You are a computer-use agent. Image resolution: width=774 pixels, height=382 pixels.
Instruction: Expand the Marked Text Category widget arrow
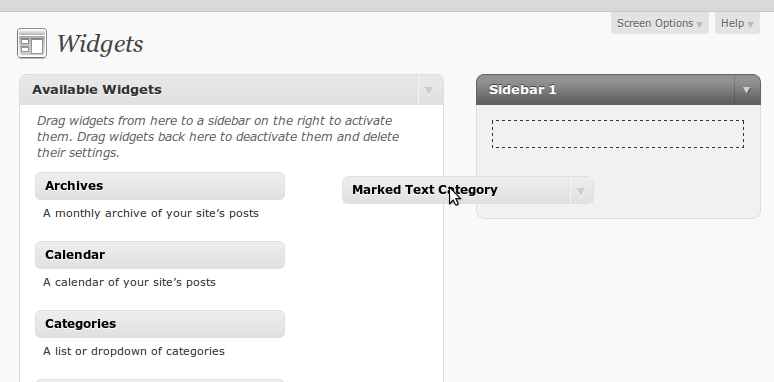pos(580,191)
